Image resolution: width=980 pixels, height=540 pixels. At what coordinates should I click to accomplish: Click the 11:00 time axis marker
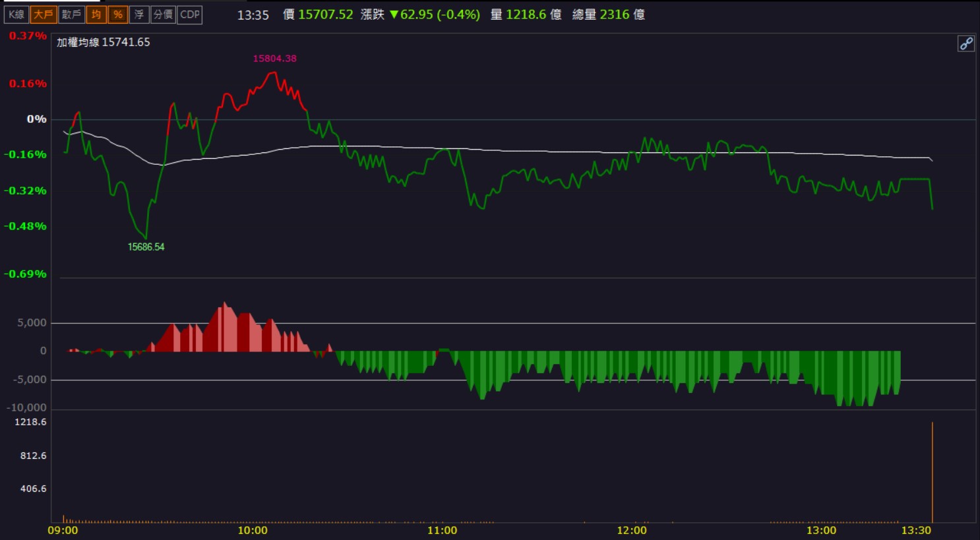(x=442, y=530)
